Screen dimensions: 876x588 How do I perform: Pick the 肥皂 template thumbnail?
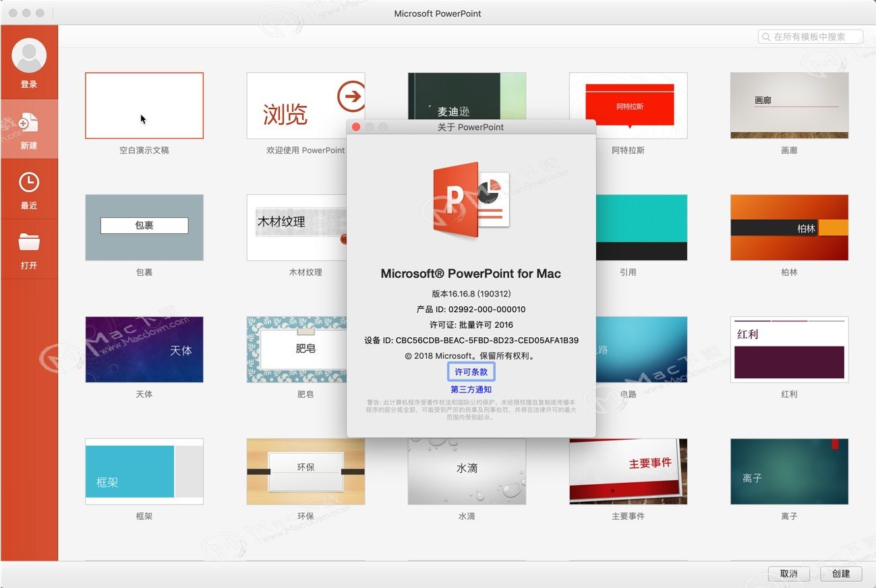click(x=297, y=349)
